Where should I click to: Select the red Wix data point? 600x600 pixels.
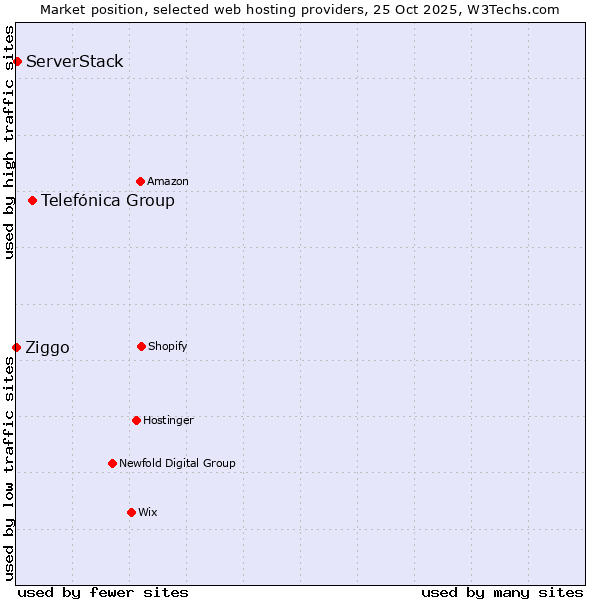coord(131,512)
